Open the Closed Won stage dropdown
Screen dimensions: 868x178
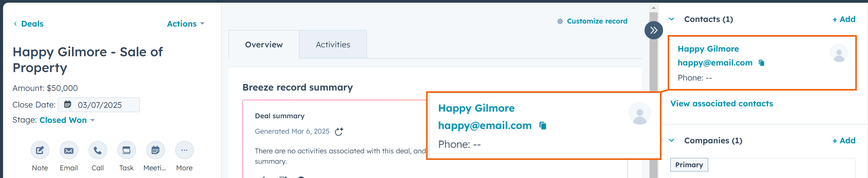click(67, 120)
